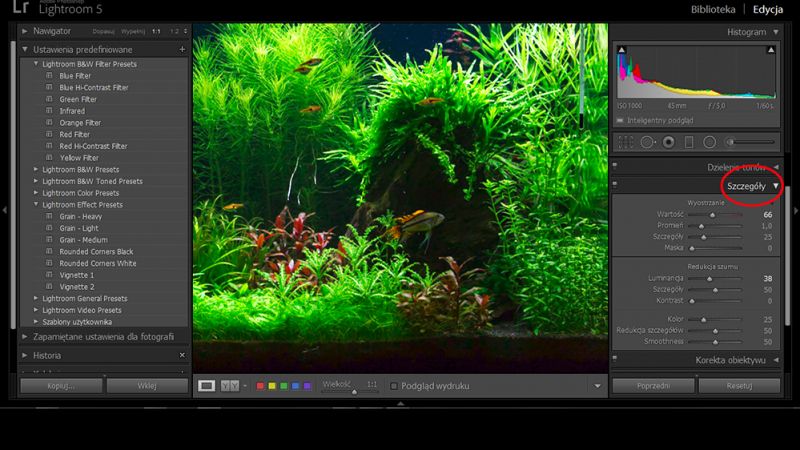Apply the Grain - Heavy preset
Image resolution: width=800 pixels, height=450 pixels.
pyautogui.click(x=81, y=216)
